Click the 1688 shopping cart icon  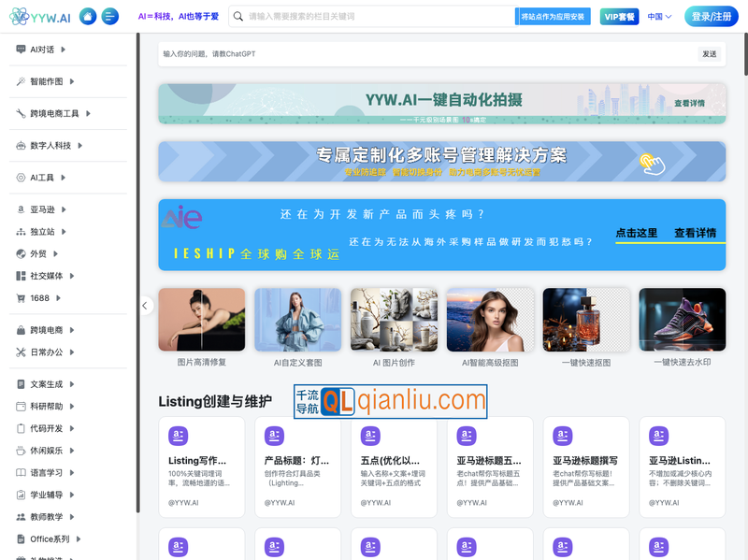22,298
